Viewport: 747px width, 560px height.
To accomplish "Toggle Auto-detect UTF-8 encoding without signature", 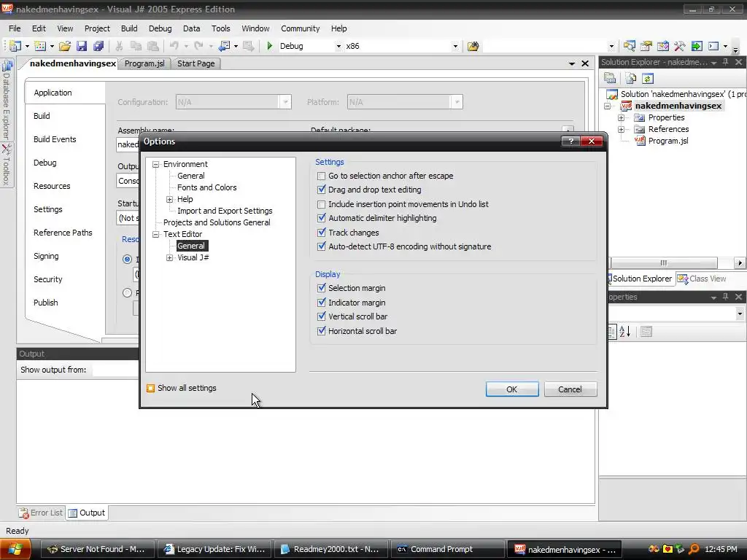I will [x=322, y=246].
